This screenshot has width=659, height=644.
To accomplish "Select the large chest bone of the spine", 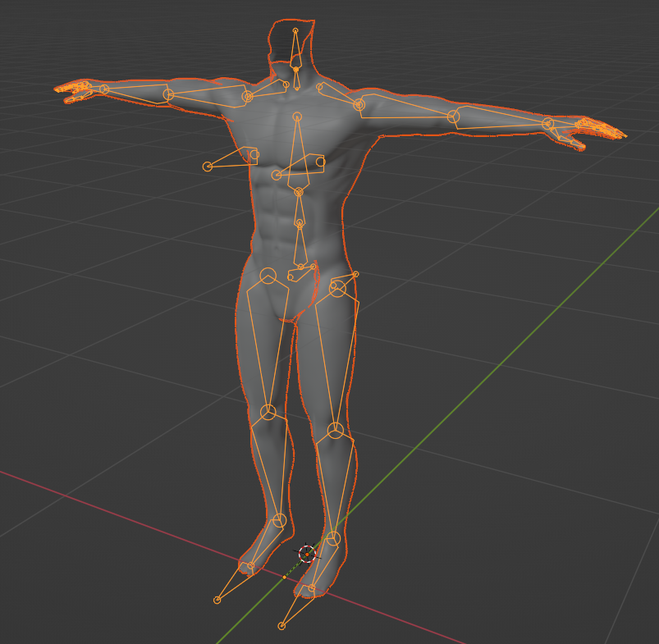I will (298, 153).
